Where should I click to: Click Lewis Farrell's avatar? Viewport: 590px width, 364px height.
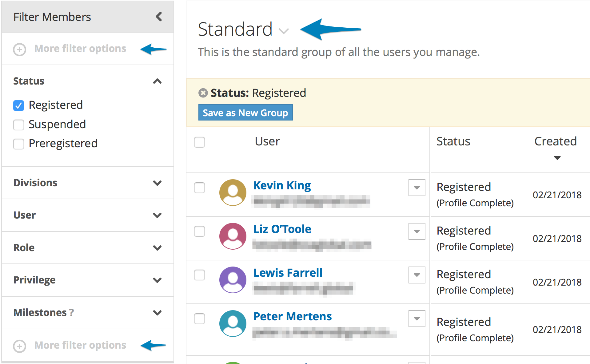point(233,280)
